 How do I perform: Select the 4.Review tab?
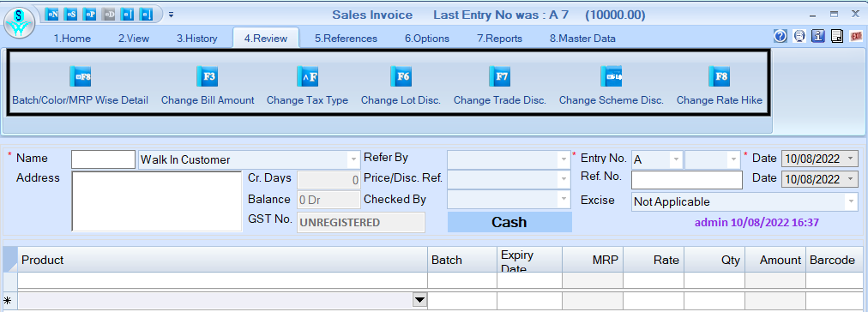coord(266,39)
